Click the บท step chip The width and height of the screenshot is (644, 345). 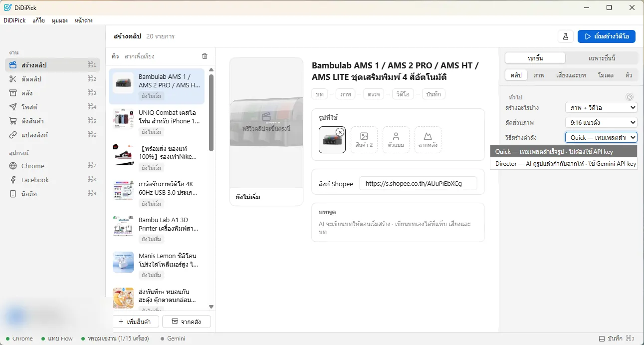(x=319, y=94)
